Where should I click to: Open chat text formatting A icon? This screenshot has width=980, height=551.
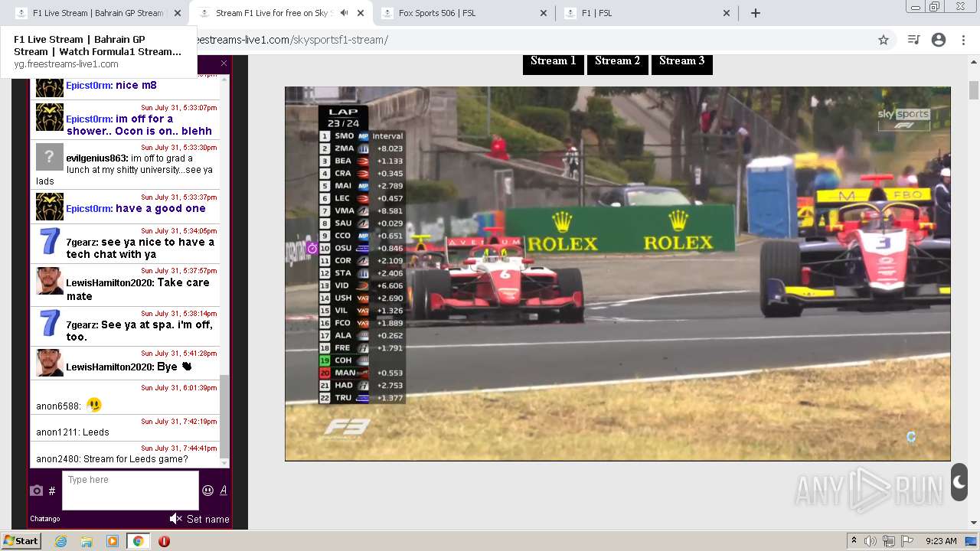click(224, 491)
